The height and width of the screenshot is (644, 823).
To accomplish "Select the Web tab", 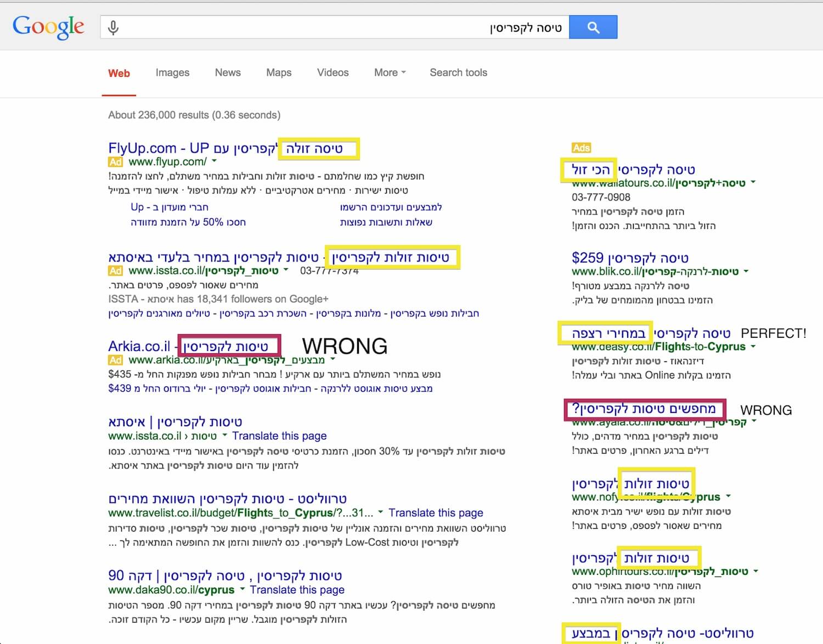I will click(x=119, y=73).
